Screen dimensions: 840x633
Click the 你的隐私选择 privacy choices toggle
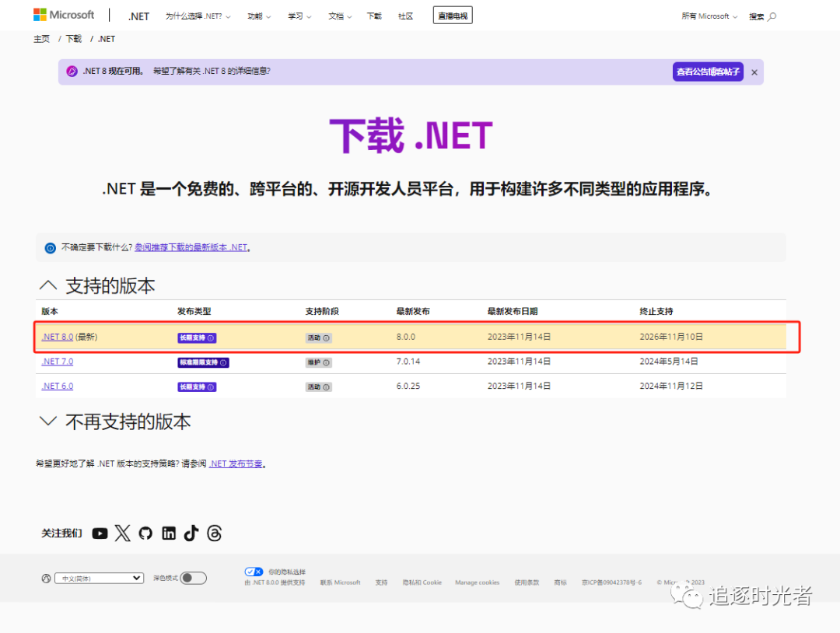[x=254, y=572]
